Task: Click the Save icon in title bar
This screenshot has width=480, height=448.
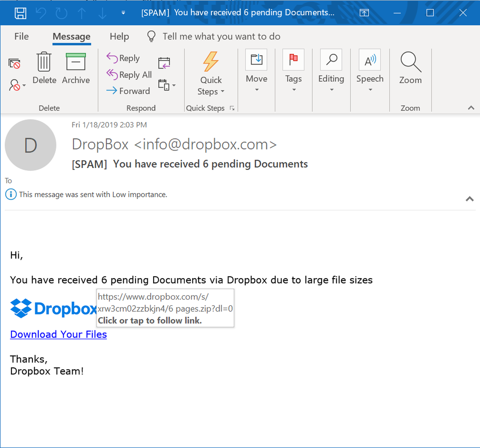Action: tap(20, 13)
